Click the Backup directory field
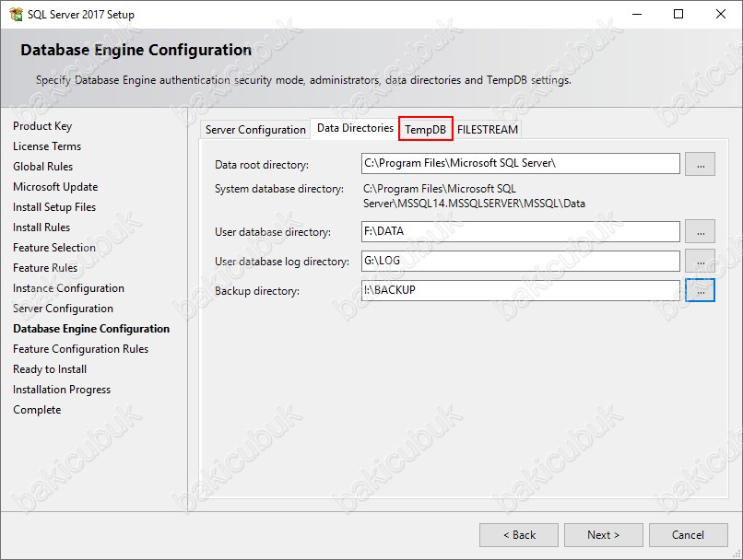The width and height of the screenshot is (743, 560). click(x=520, y=290)
